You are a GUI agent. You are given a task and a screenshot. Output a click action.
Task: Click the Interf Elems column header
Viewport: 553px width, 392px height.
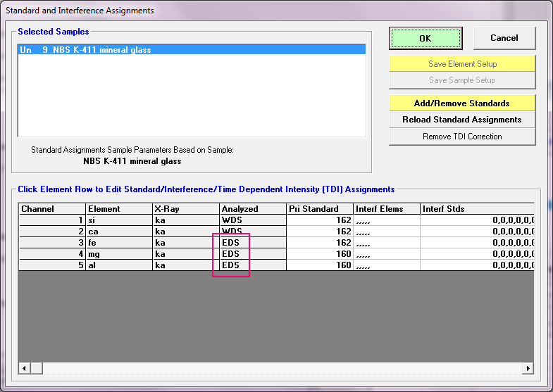(x=387, y=209)
